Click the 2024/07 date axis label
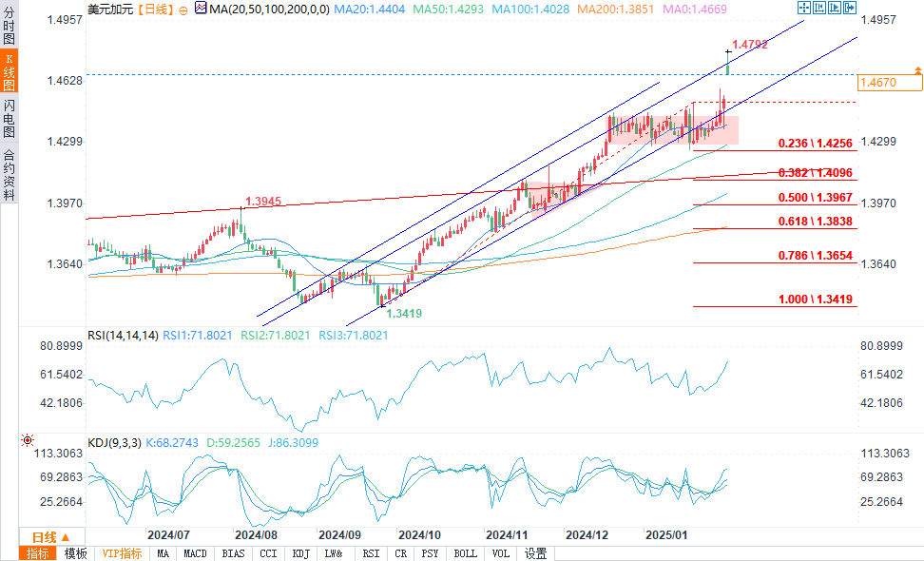924x561 pixels. [x=168, y=535]
